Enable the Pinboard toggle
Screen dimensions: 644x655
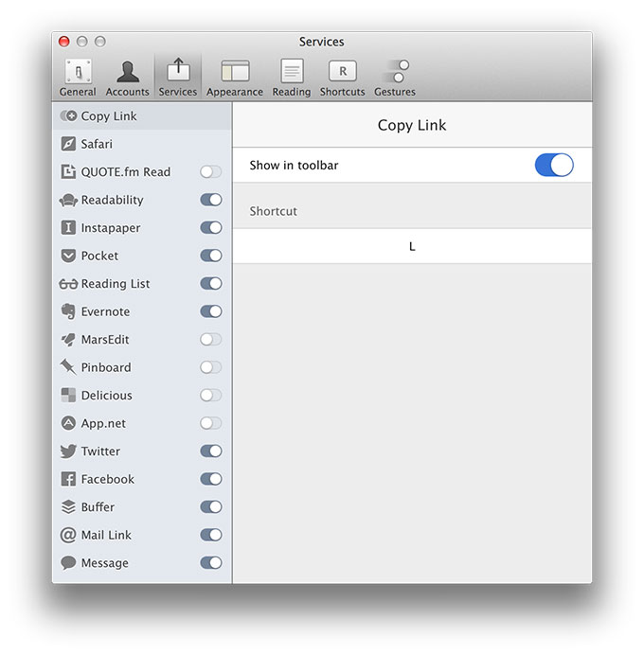coord(210,367)
